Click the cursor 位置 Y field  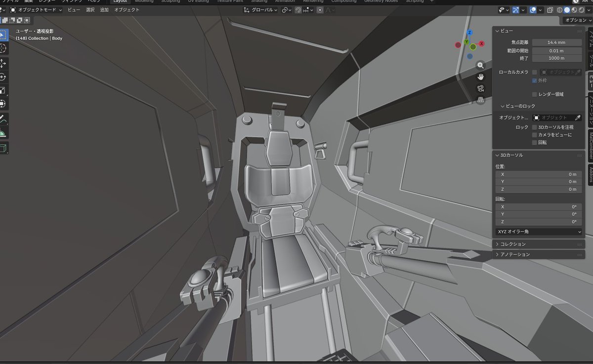(x=539, y=182)
